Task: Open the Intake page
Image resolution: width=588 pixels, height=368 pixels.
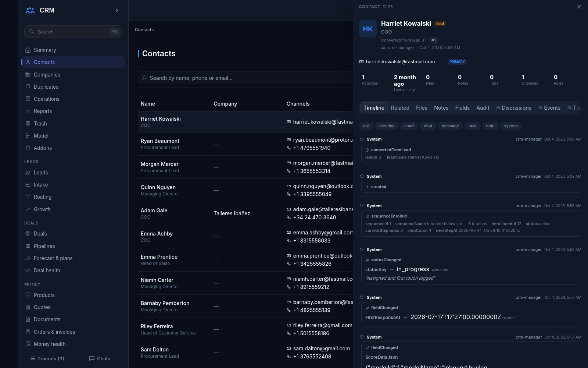Action: tap(73, 185)
